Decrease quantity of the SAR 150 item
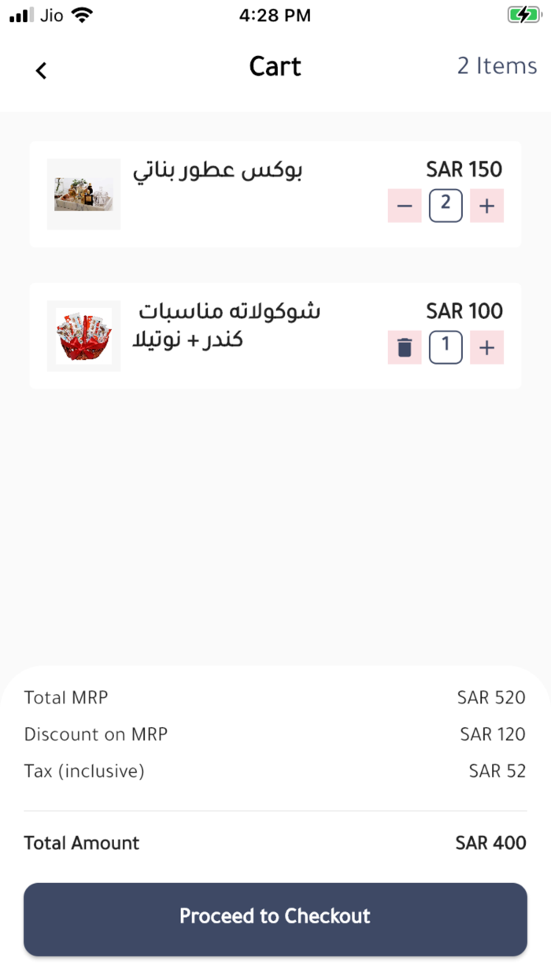This screenshot has height=980, width=551. pos(405,206)
